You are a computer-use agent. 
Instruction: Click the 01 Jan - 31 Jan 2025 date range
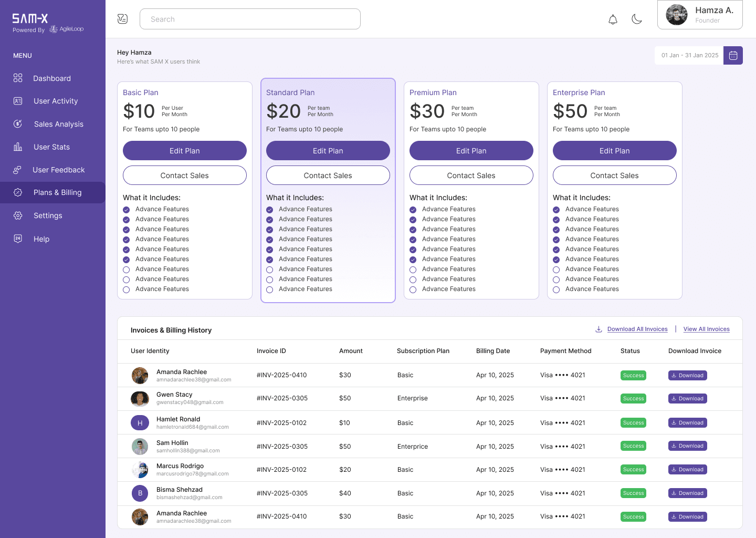[689, 55]
